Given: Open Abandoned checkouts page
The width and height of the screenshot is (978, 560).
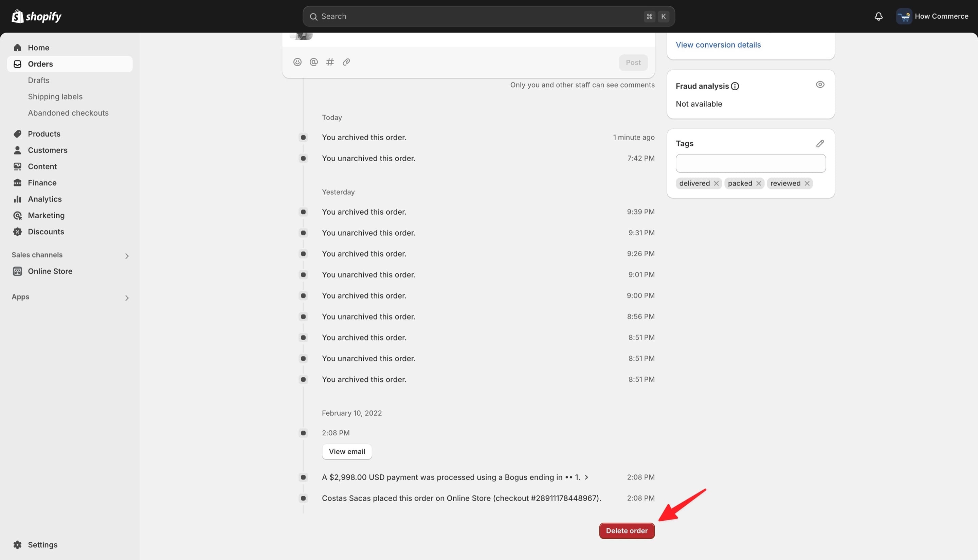Looking at the screenshot, I should coord(68,113).
